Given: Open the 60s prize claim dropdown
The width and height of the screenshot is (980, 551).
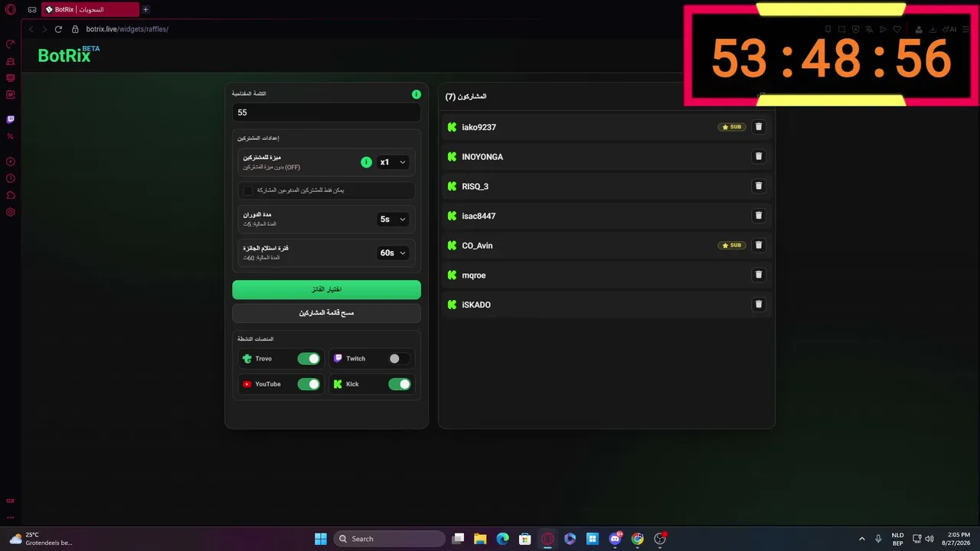Looking at the screenshot, I should [x=393, y=253].
